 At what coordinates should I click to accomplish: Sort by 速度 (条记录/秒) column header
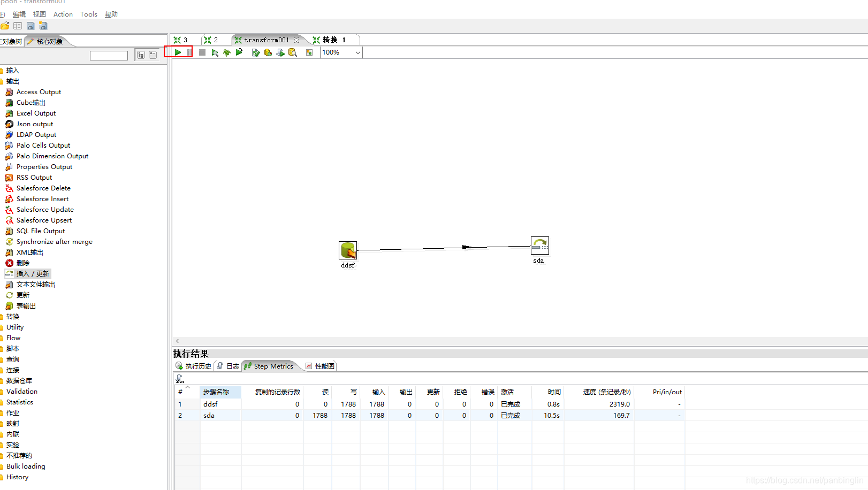[x=598, y=392]
